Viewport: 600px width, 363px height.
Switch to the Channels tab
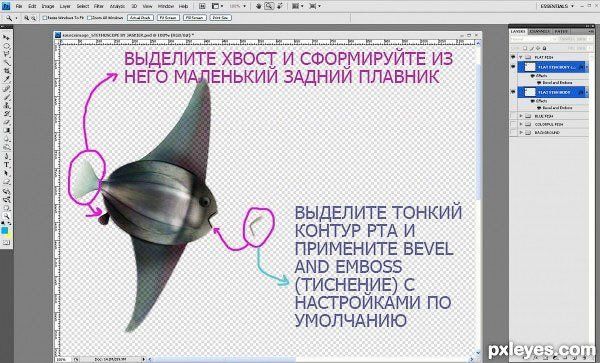[540, 31]
